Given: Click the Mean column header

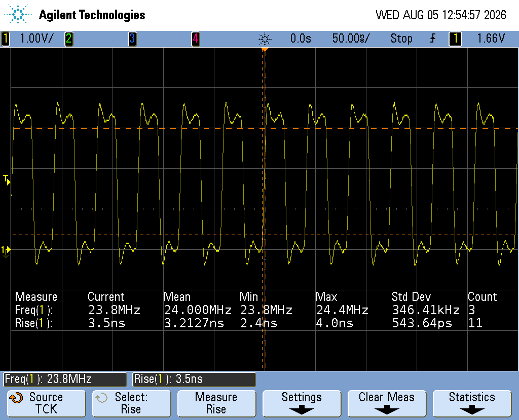Looking at the screenshot, I should pyautogui.click(x=177, y=296).
